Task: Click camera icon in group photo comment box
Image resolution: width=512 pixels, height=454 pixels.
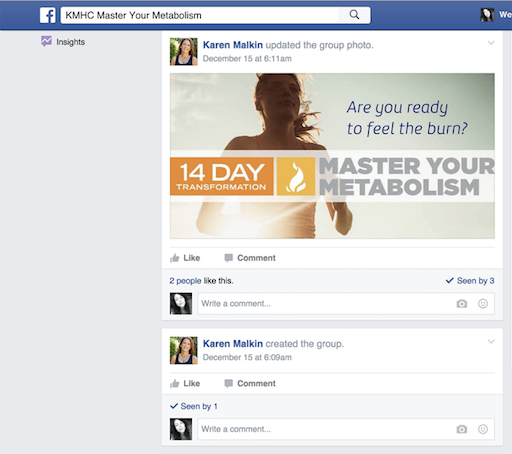Action: pyautogui.click(x=462, y=304)
